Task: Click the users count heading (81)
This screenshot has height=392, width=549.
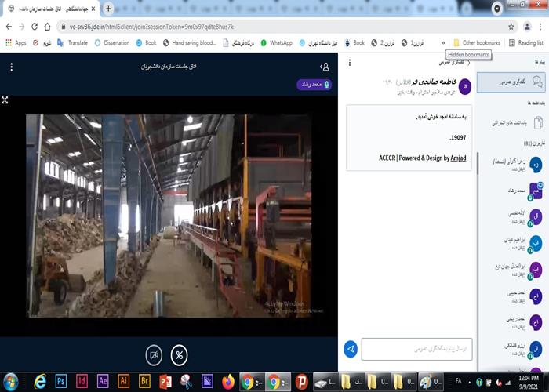Action: click(x=534, y=143)
